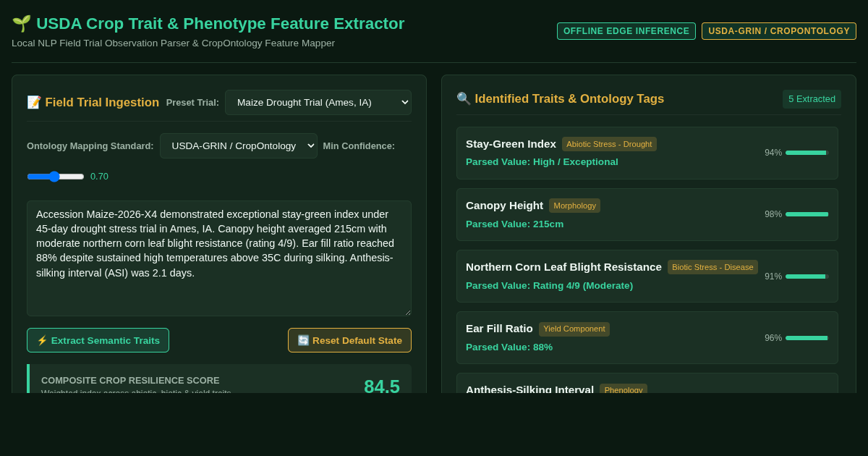Click the seedling icon in the title
868x456 pixels.
[22, 24]
